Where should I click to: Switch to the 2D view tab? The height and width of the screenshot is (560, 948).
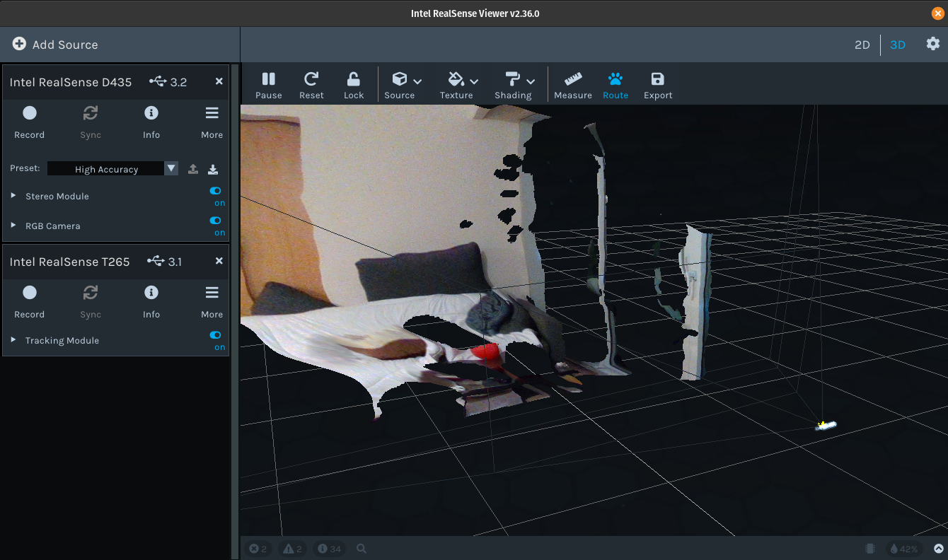point(862,45)
